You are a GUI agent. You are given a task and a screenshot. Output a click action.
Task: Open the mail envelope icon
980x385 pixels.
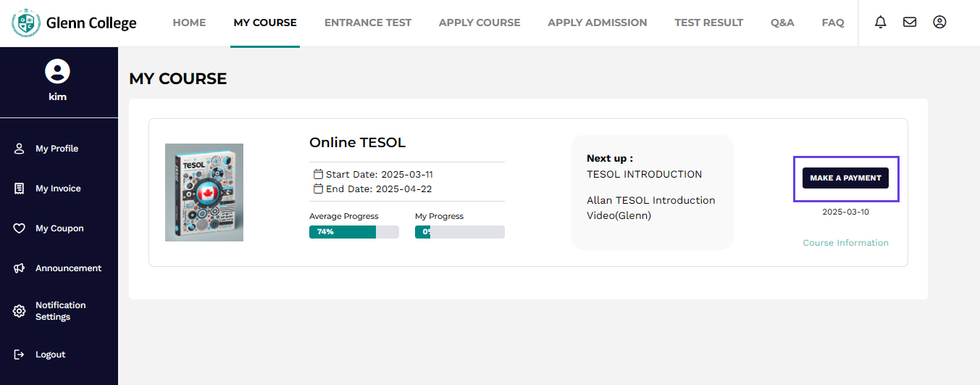tap(910, 22)
